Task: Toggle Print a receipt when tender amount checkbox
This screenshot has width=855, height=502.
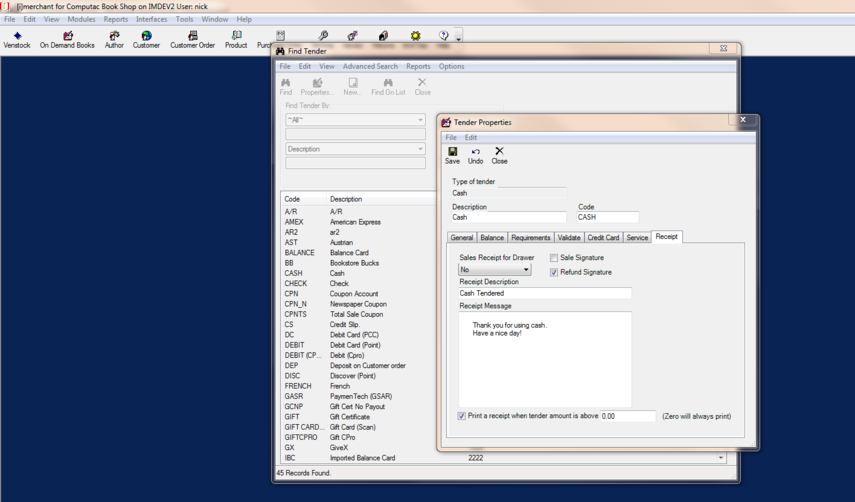Action: click(x=462, y=416)
